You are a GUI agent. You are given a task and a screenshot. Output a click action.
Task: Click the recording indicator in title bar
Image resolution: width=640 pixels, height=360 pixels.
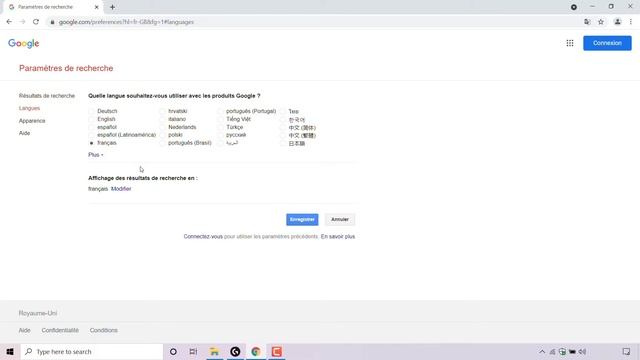pos(574,7)
